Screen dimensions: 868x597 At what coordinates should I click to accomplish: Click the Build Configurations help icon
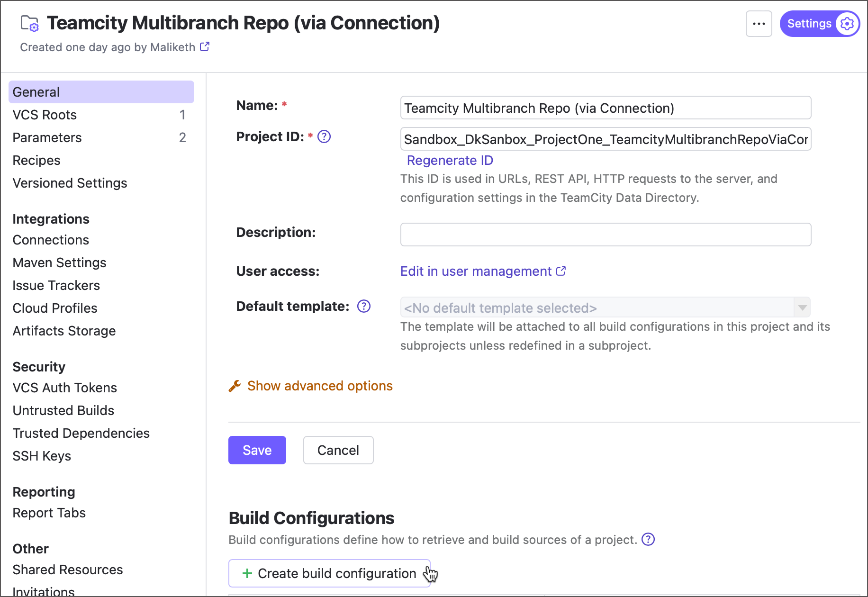click(x=648, y=539)
